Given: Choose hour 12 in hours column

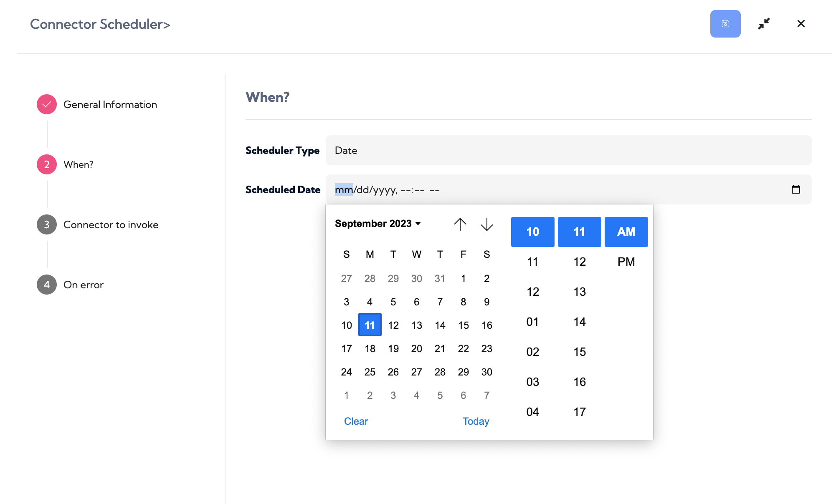Looking at the screenshot, I should coord(532,292).
